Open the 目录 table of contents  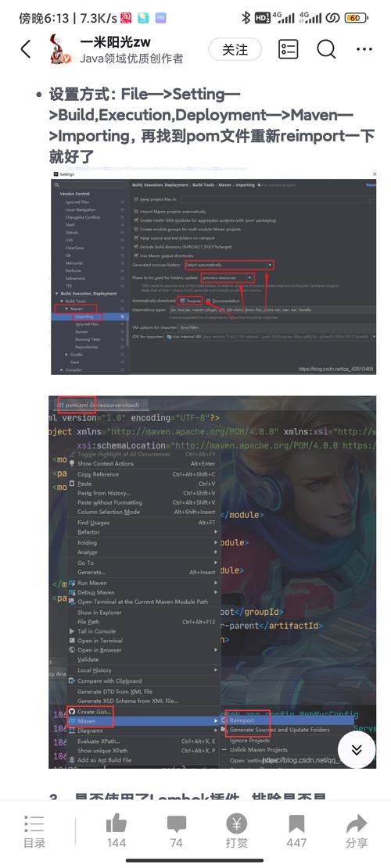click(34, 831)
